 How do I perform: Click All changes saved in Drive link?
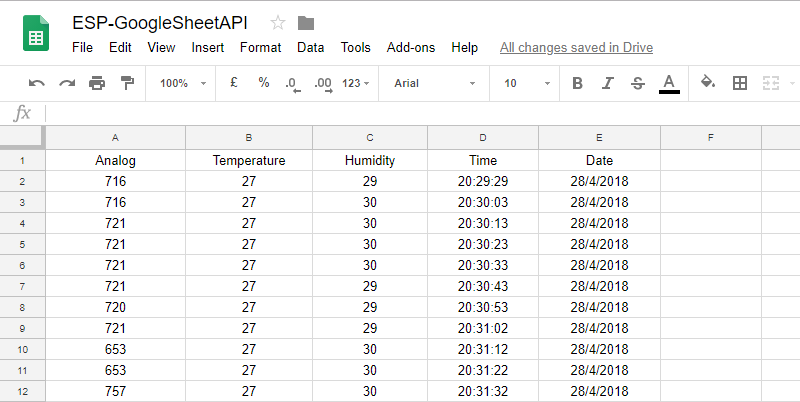[x=577, y=47]
